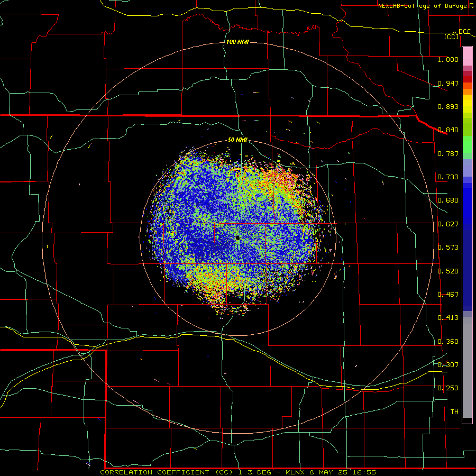Click the 0.893 scale value
The image size is (476, 476).
[x=448, y=106]
